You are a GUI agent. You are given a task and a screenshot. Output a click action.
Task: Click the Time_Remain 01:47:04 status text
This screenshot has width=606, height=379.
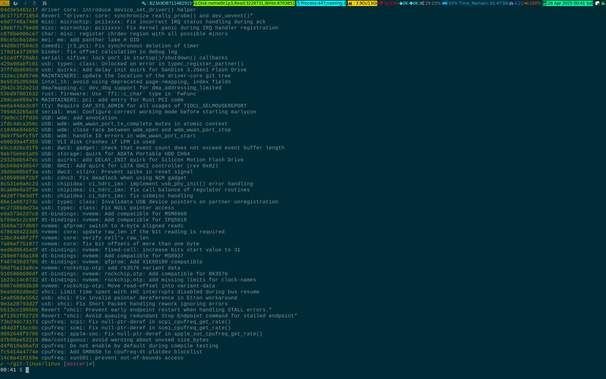483,3
